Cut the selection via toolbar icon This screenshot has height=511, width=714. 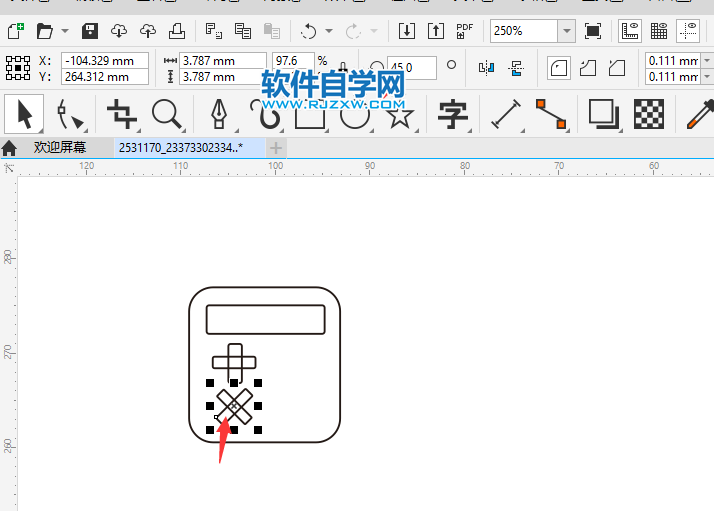click(213, 31)
